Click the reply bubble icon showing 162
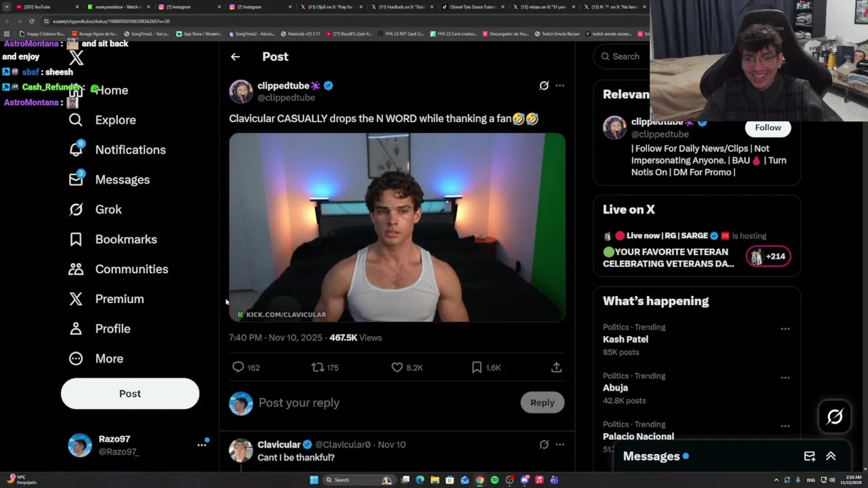 238,367
